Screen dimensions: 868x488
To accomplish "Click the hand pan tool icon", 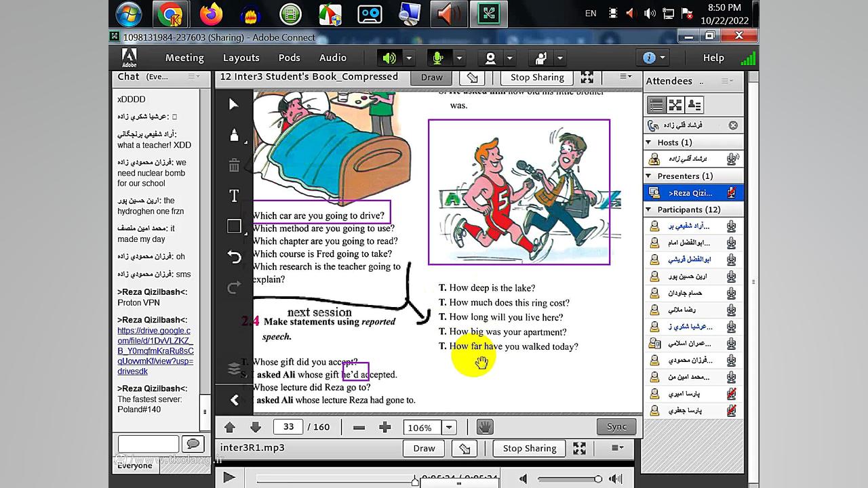I will 484,427.
